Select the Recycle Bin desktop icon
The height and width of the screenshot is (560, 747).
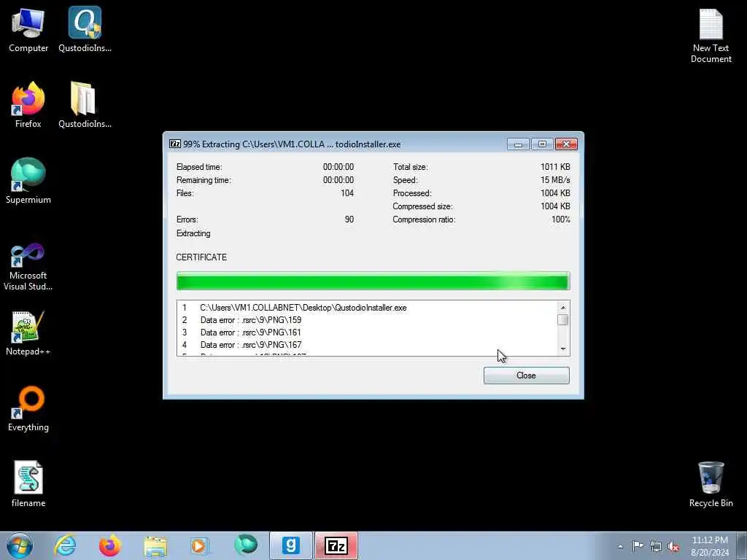click(x=711, y=484)
